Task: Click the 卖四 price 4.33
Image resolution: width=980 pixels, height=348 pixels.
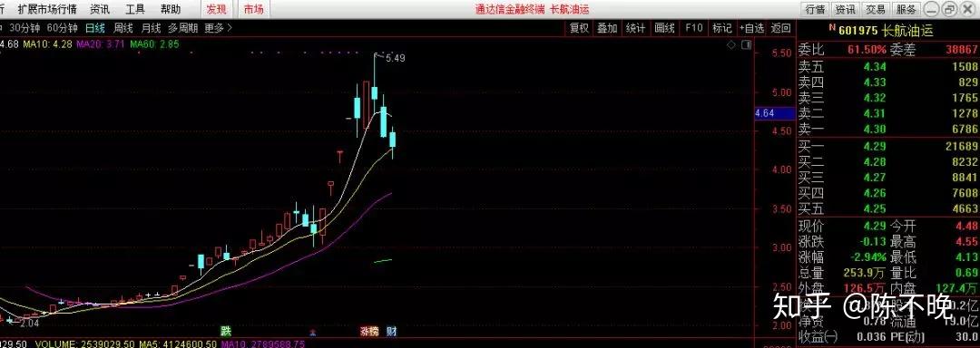Action: pyautogui.click(x=875, y=82)
